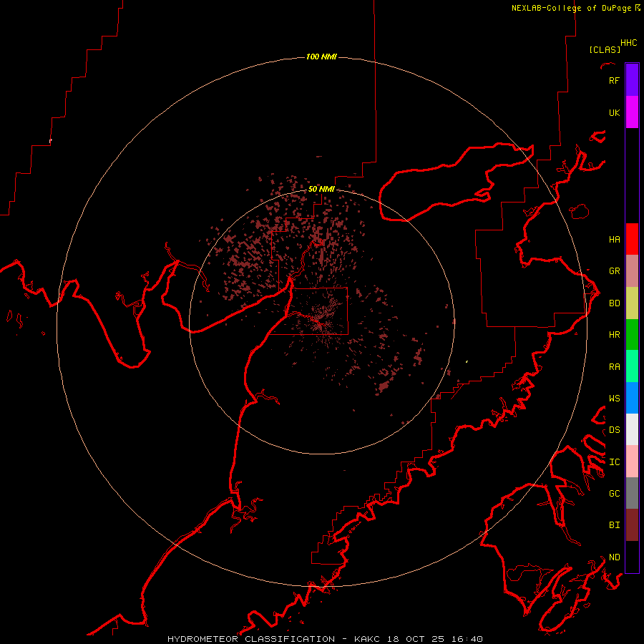Click the GC legend label
This screenshot has height=644, width=644.
pos(614,494)
